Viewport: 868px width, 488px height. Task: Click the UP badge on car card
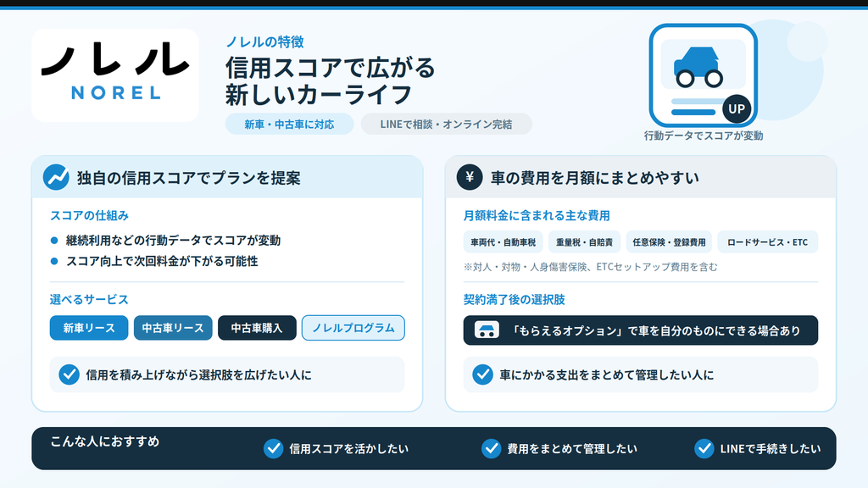[737, 108]
